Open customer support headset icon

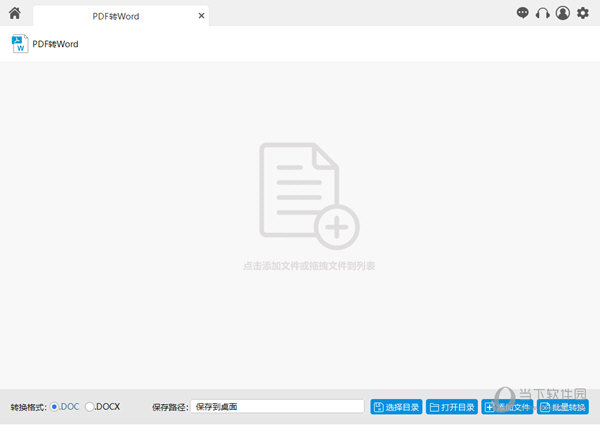point(543,13)
